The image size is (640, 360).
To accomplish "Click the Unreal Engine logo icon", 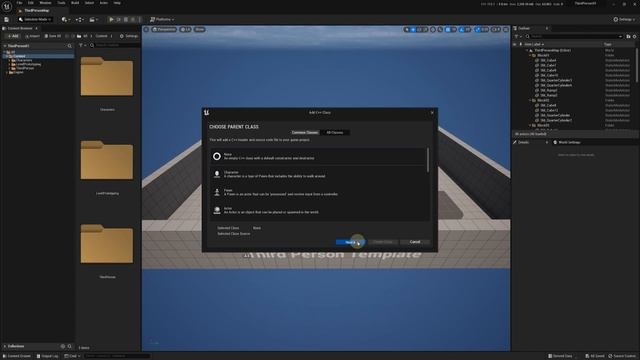I will click(7, 6).
